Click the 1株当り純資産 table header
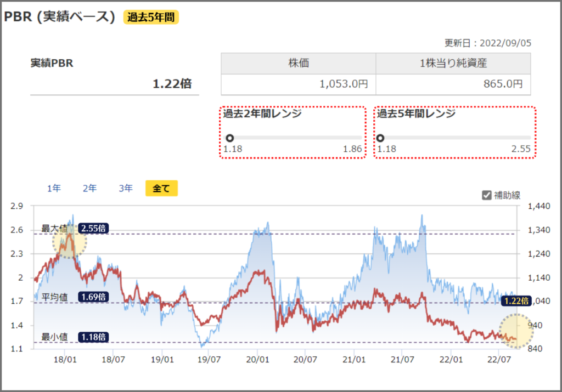The width and height of the screenshot is (562, 392). point(453,64)
